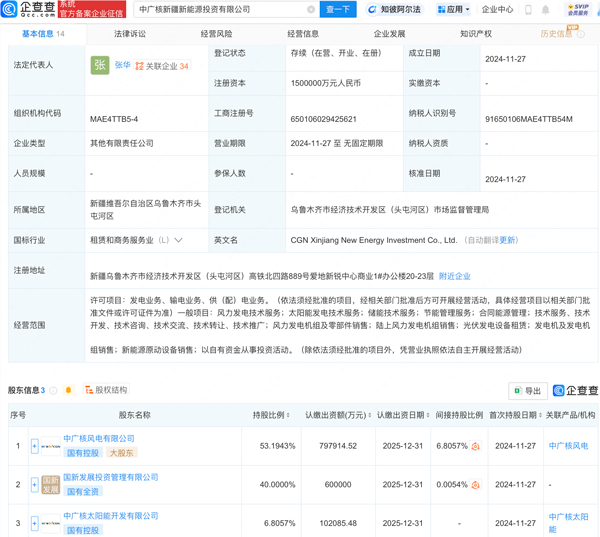Click the 国新发展 company logo
Image resolution: width=600 pixels, height=537 pixels.
click(x=51, y=485)
